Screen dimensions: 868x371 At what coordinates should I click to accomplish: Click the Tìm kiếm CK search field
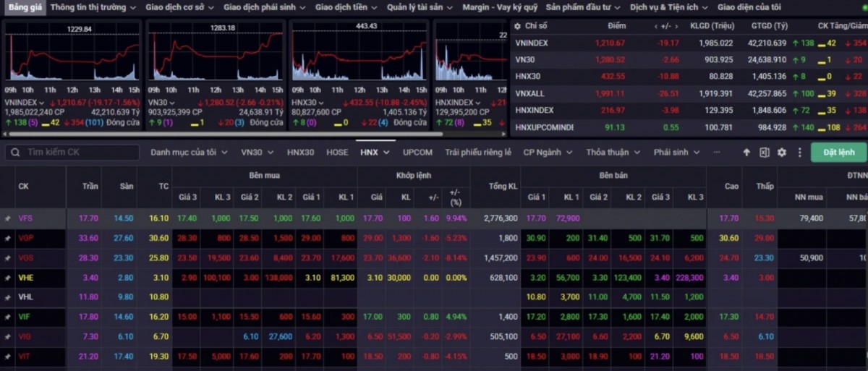click(x=80, y=153)
